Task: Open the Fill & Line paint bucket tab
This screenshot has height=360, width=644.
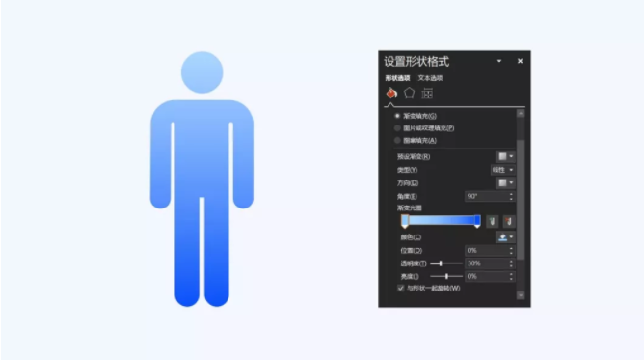Action: coord(391,94)
